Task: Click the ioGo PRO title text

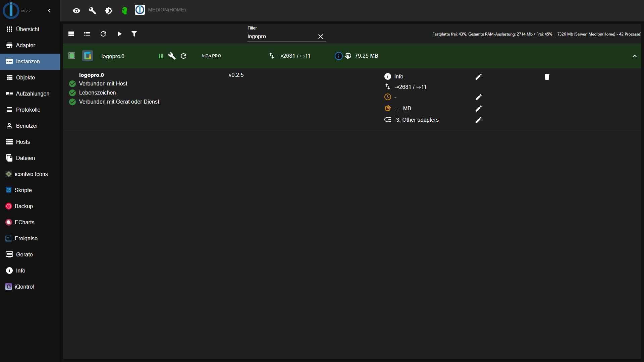Action: (211, 56)
